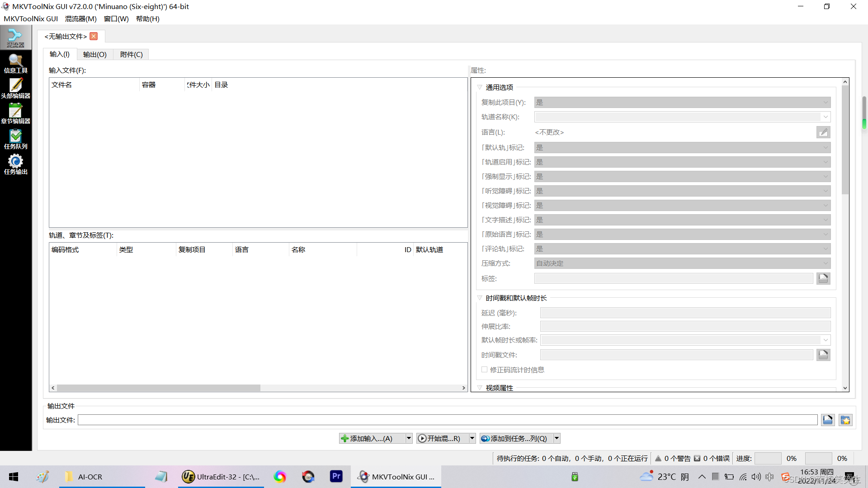Switch to 输出(O) tab

pyautogui.click(x=95, y=55)
